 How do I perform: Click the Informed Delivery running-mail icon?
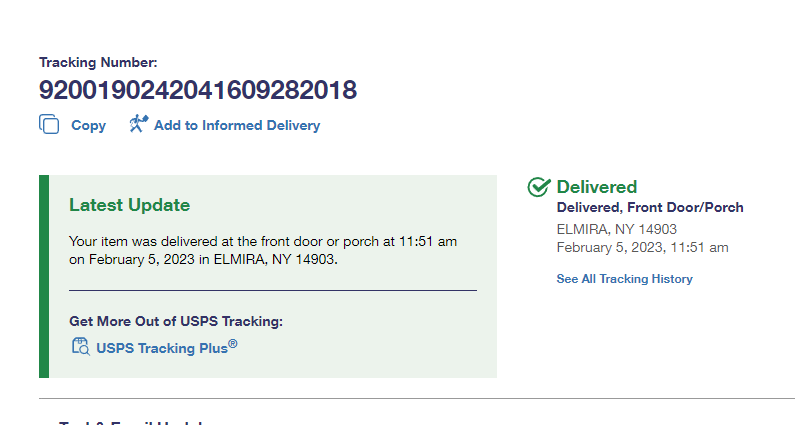138,124
